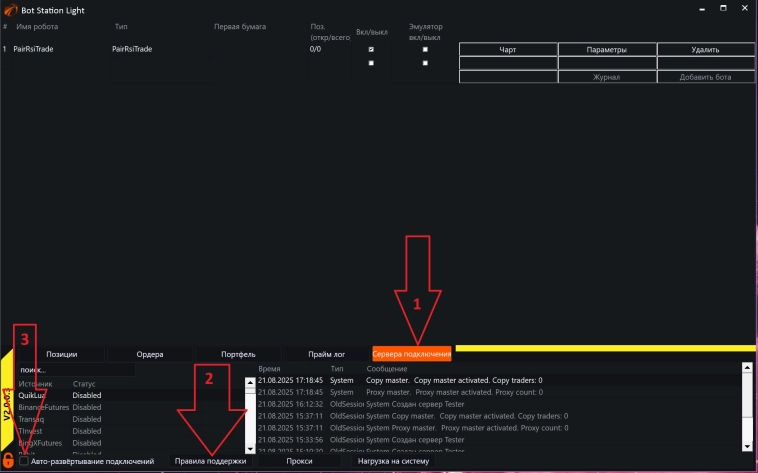The height and width of the screenshot is (473, 758).
Task: Click the Удалить button
Action: coord(705,49)
